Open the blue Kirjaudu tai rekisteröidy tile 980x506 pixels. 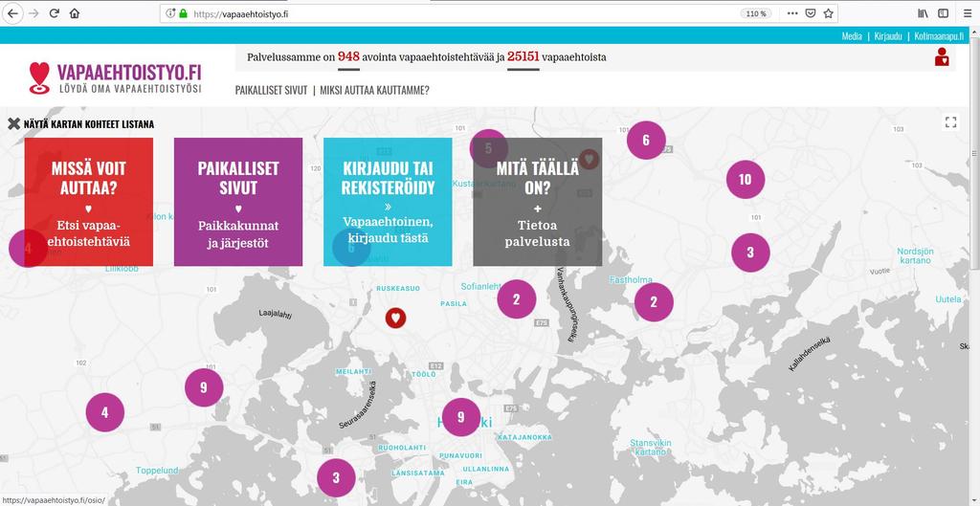(x=388, y=202)
